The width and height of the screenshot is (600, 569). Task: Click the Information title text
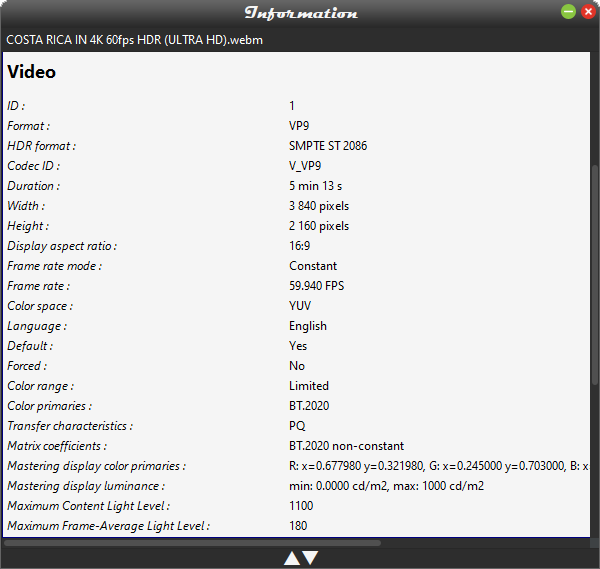pyautogui.click(x=301, y=13)
